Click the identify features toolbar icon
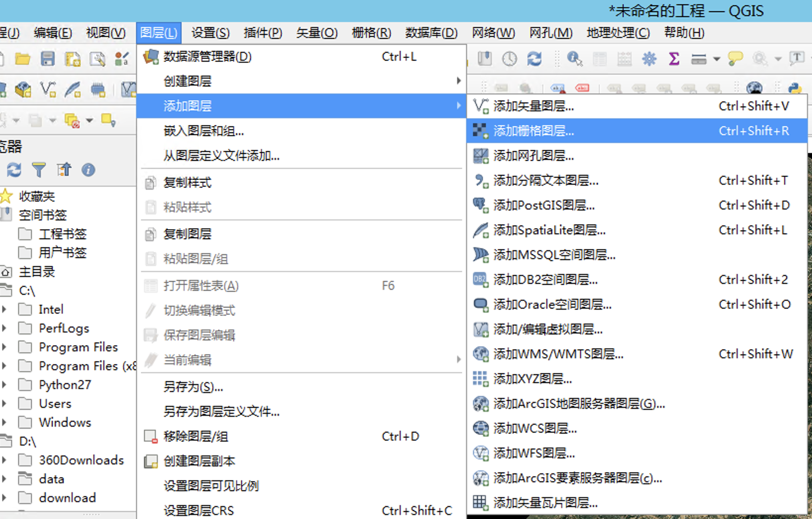The height and width of the screenshot is (519, 812). coord(574,59)
